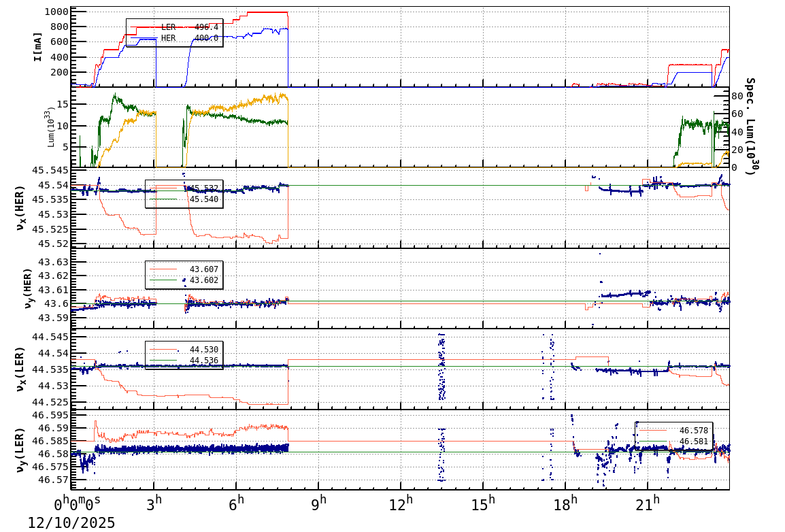Click the 43.59 tick label
This screenshot has height=532, width=785.
[x=53, y=318]
